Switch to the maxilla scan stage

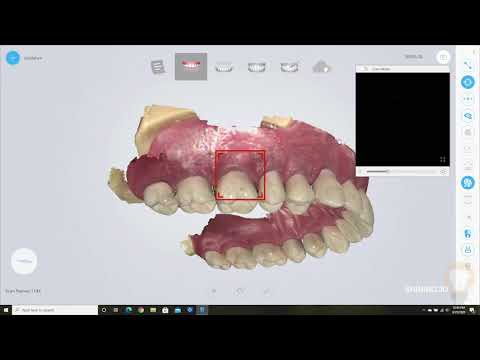[224, 67]
